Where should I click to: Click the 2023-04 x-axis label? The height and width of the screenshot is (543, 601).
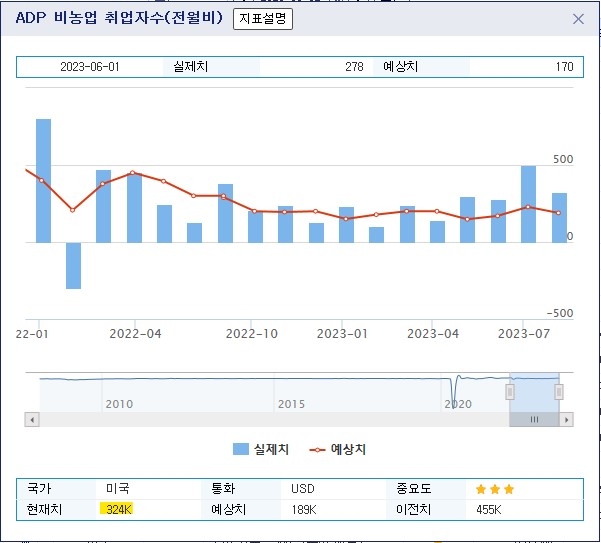point(433,334)
